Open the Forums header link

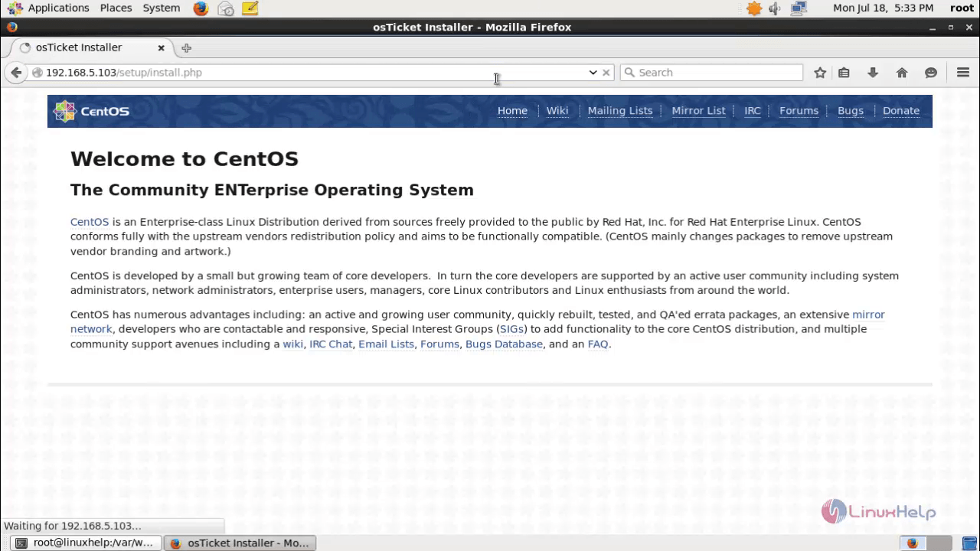799,111
